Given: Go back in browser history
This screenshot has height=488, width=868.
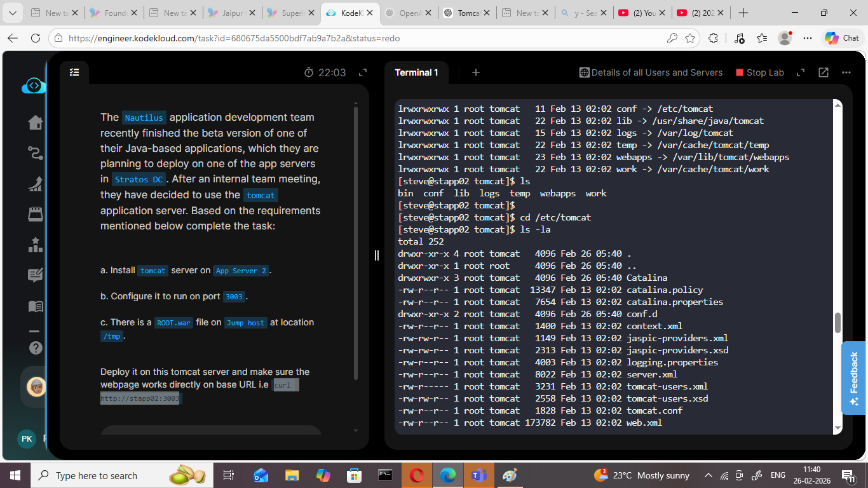Looking at the screenshot, I should 13,38.
